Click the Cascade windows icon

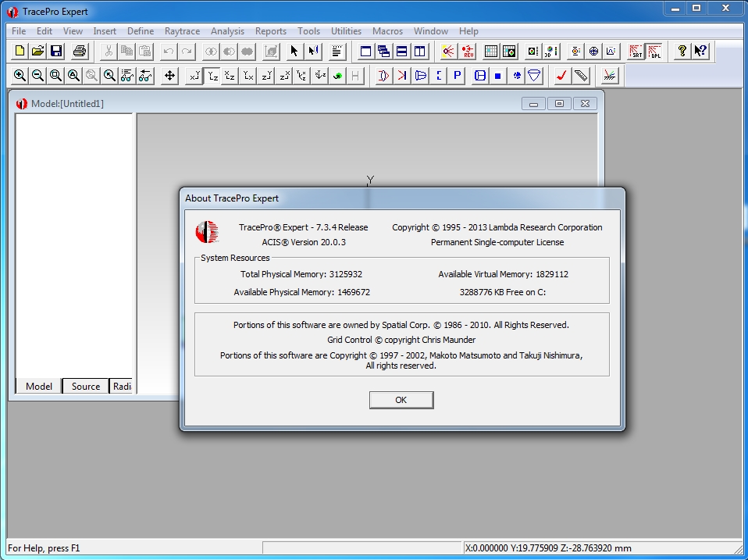tap(383, 51)
